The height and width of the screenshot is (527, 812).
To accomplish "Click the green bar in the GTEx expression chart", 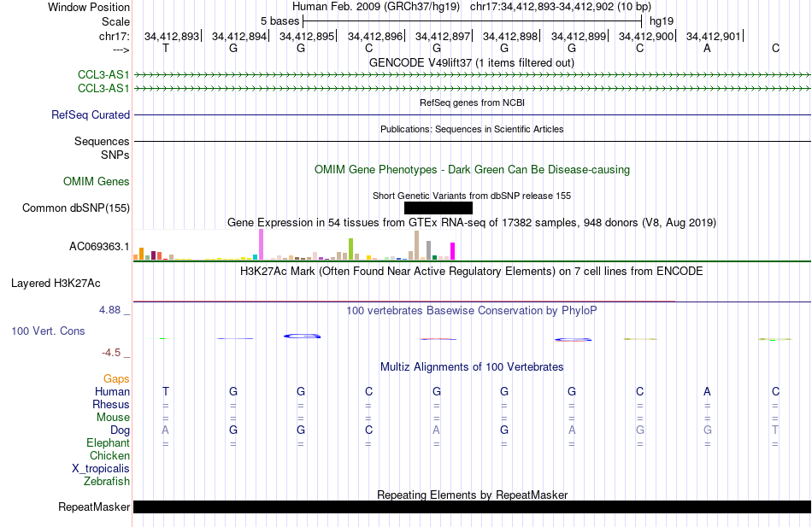I will [x=350, y=249].
